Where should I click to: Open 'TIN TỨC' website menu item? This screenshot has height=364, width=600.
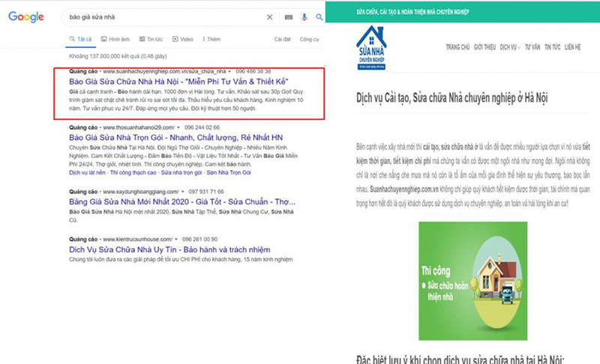point(553,47)
